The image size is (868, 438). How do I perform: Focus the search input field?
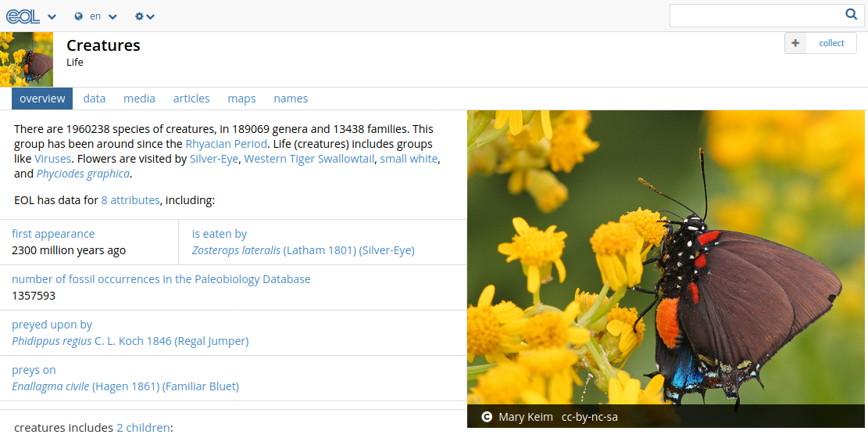[x=754, y=15]
